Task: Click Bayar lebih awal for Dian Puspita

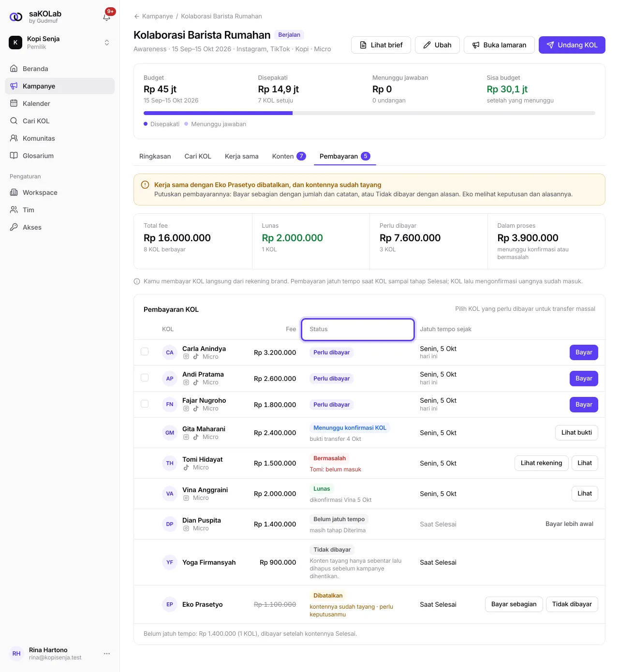Action: (569, 524)
